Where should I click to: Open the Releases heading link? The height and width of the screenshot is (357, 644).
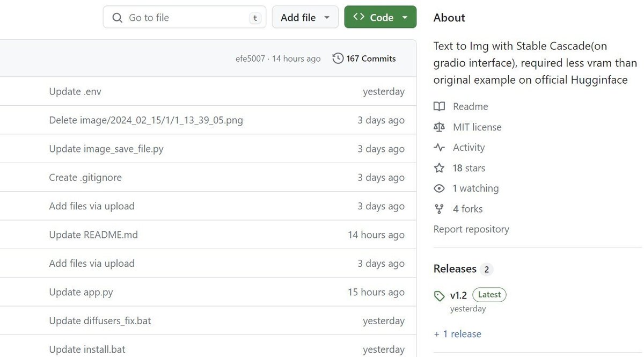455,269
